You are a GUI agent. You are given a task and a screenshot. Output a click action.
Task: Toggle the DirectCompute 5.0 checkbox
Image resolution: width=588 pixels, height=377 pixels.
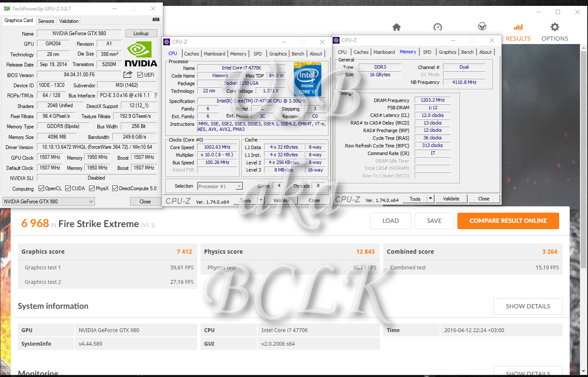pos(115,188)
